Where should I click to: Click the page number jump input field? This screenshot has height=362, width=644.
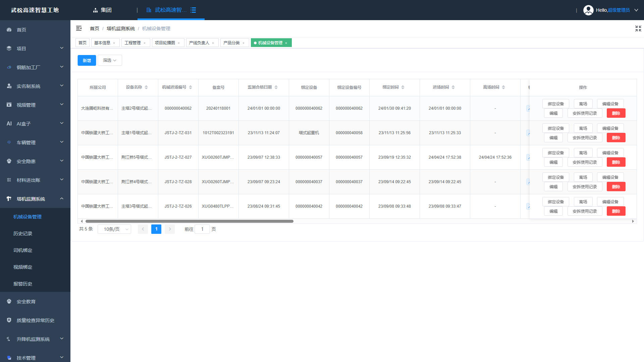pyautogui.click(x=202, y=229)
